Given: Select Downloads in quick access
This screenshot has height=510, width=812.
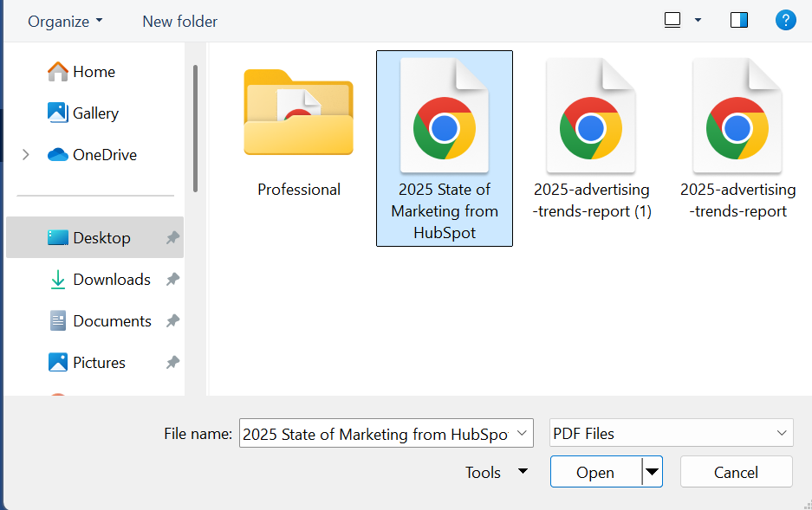Looking at the screenshot, I should (x=112, y=280).
